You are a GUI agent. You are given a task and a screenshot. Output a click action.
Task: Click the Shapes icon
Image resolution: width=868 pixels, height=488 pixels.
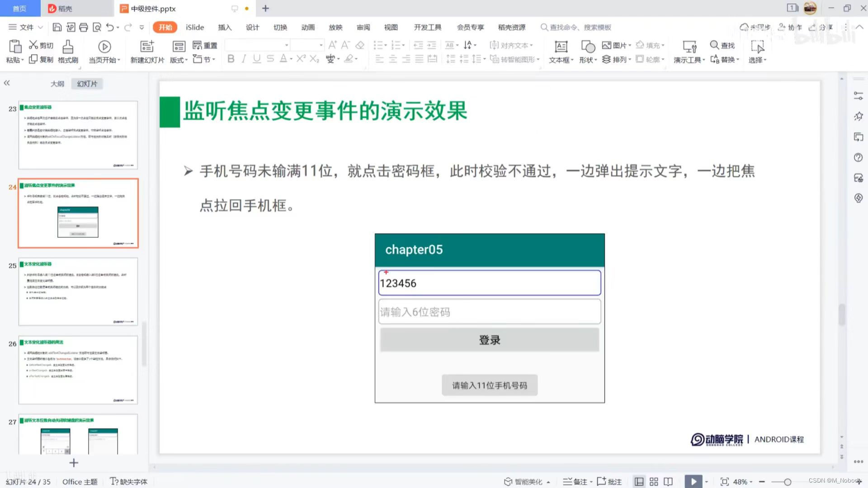[x=588, y=47]
